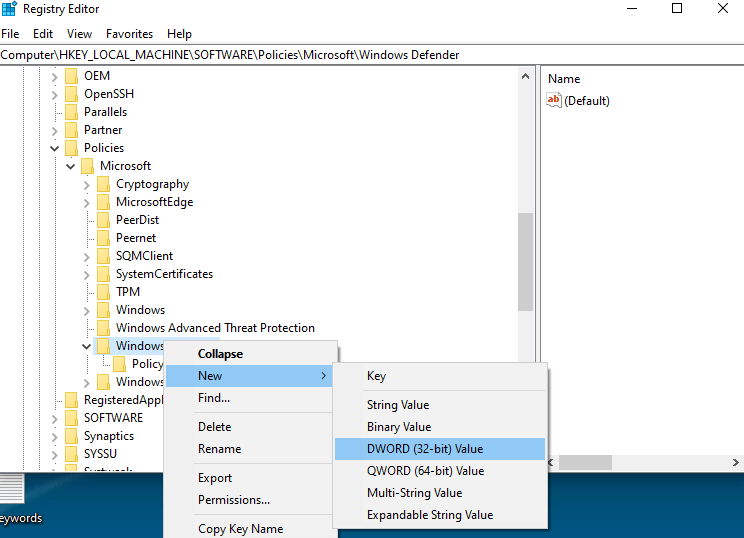Open the Help menu
Image resolution: width=744 pixels, height=538 pixels.
pos(179,34)
